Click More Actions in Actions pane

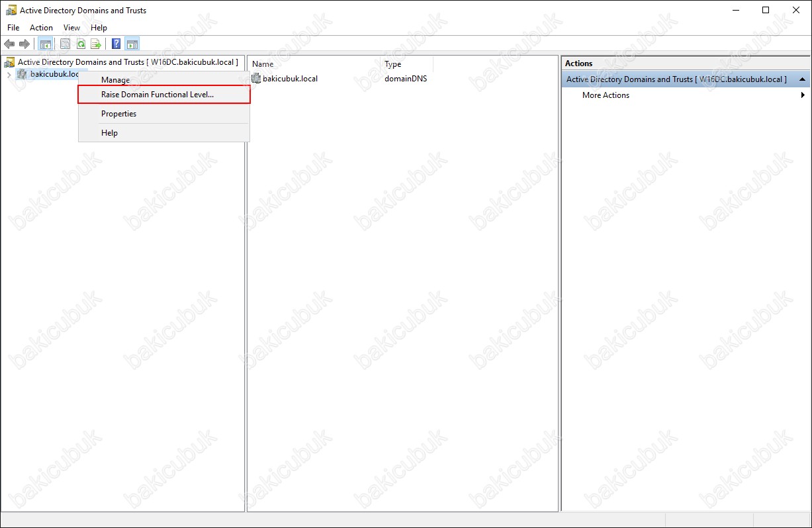tap(606, 95)
